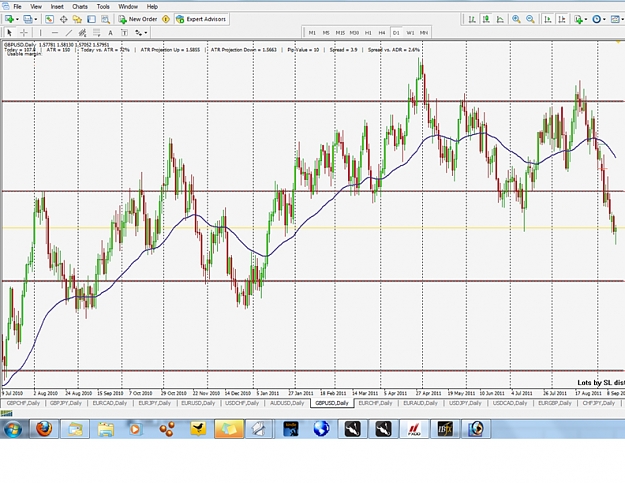
Task: Zoom out of the chart
Action: point(530,19)
